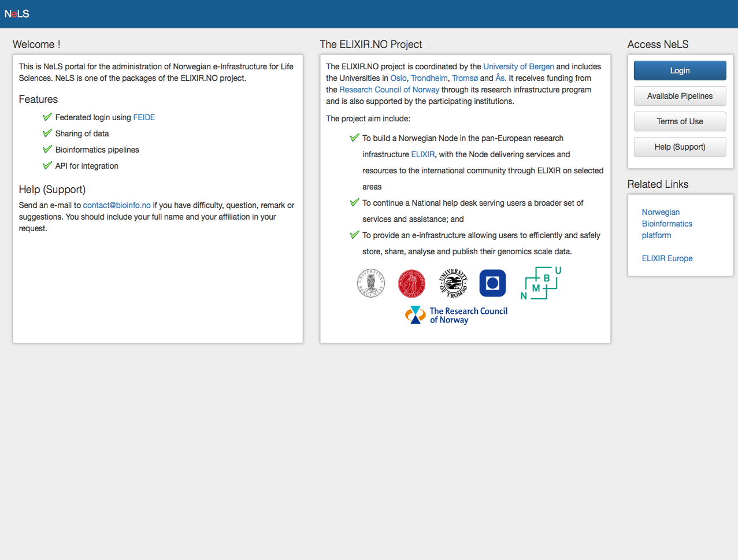Click the 'Bioinformatics pipelines' feature text
This screenshot has width=738, height=560.
(97, 150)
